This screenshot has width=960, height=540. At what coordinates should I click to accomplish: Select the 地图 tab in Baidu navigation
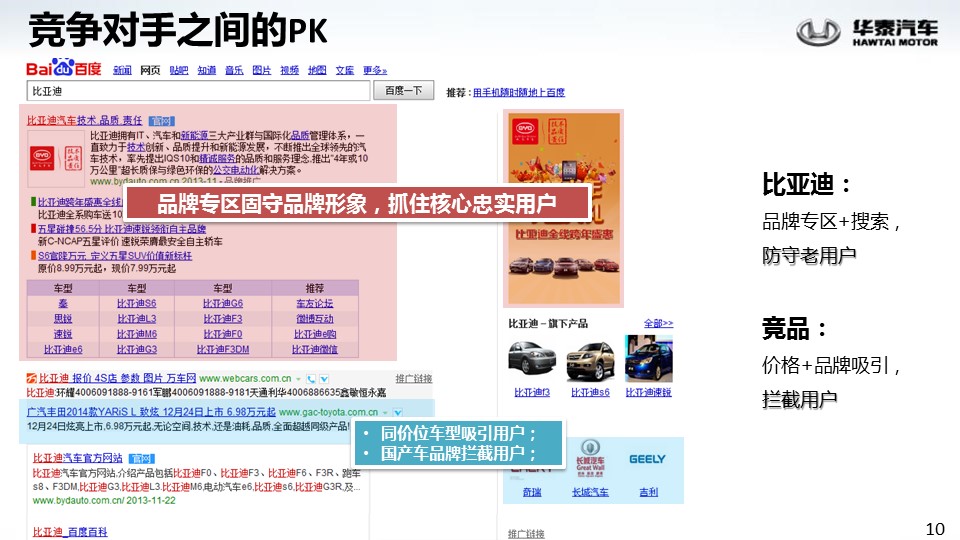pyautogui.click(x=317, y=70)
